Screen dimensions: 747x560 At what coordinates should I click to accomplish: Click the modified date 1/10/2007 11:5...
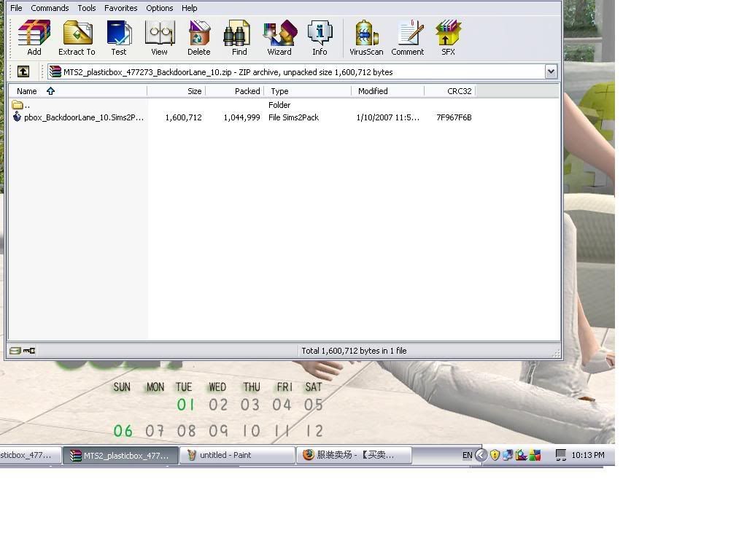tap(388, 117)
